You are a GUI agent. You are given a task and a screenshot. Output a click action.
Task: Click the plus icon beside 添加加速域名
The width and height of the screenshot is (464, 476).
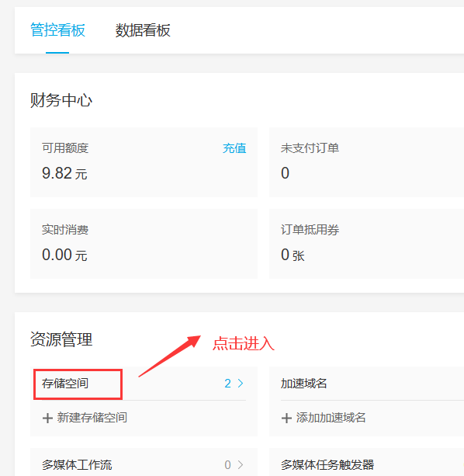click(286, 418)
